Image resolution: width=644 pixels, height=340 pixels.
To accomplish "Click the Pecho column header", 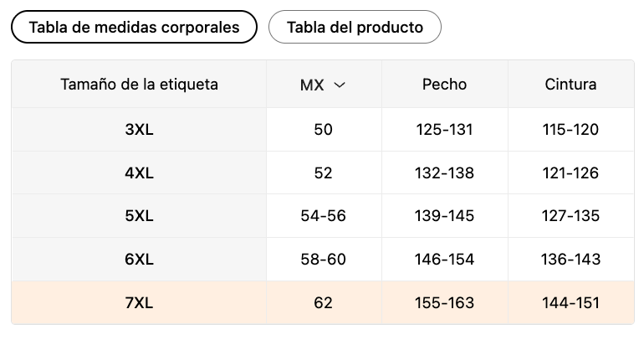I will click(x=444, y=85).
